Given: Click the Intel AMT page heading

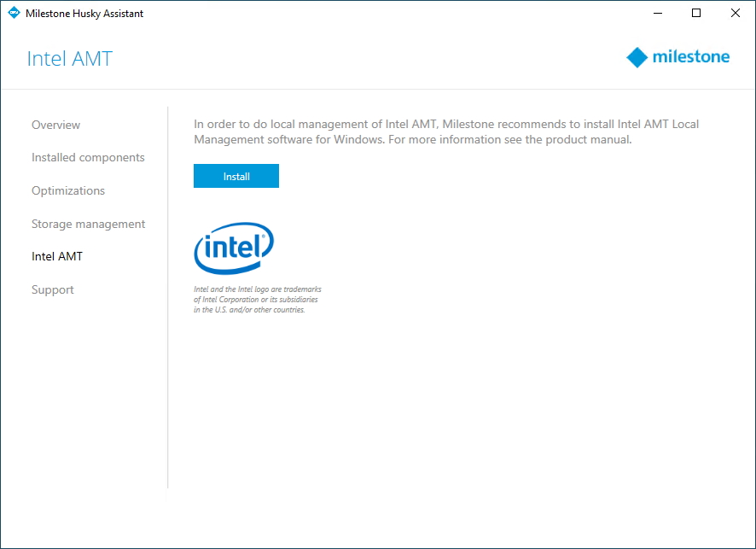Looking at the screenshot, I should coord(70,59).
